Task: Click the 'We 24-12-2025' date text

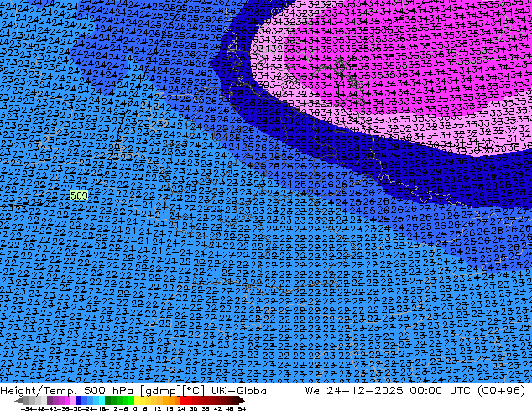Action: coord(354,391)
